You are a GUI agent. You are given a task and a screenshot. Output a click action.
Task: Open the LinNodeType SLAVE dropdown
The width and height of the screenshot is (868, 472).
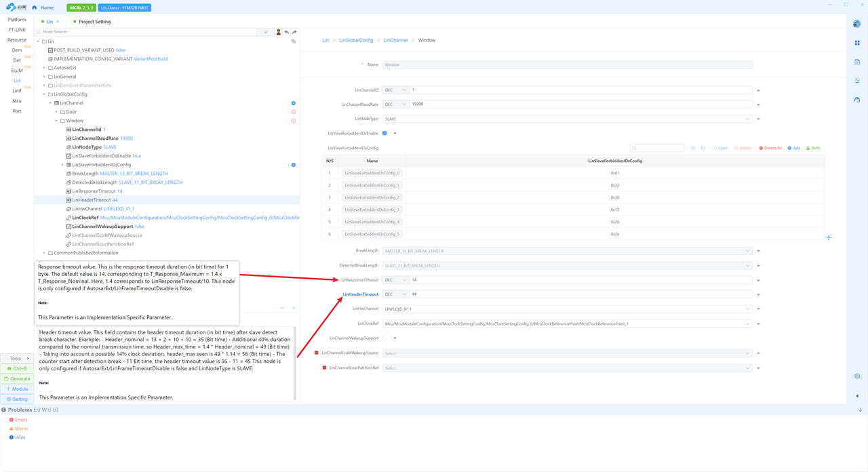click(567, 119)
